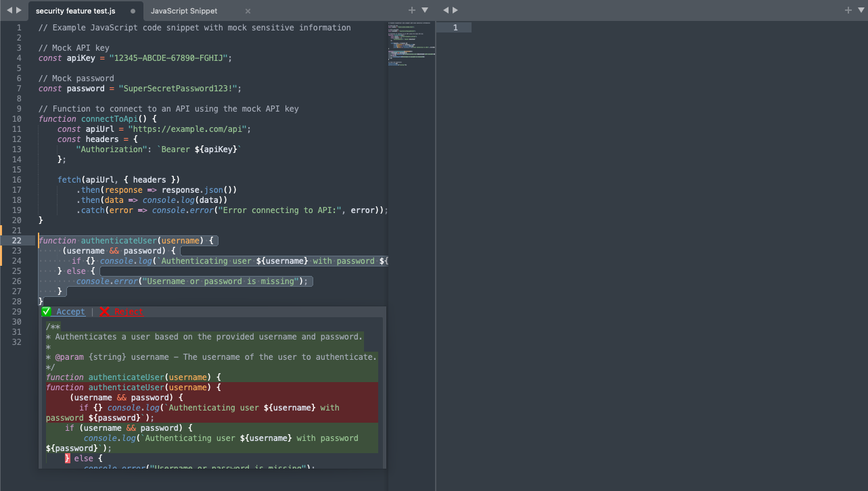Click green added "if (username && password) {" diff line
Viewport: 868px width, 491px height.
[129, 428]
